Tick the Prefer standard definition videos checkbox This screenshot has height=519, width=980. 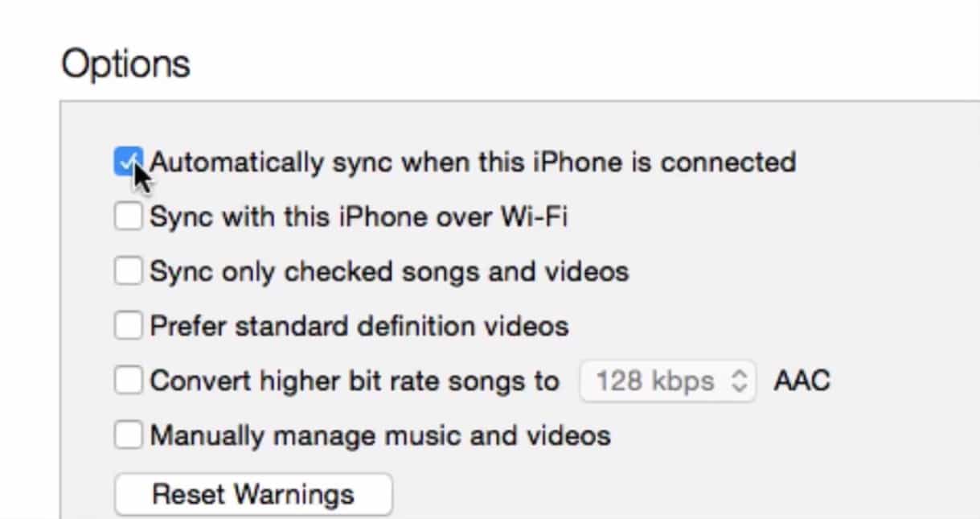click(128, 326)
